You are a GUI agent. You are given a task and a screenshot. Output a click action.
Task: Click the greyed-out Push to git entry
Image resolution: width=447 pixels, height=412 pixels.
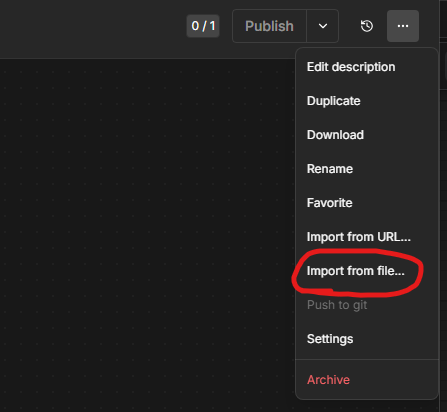click(x=367, y=305)
